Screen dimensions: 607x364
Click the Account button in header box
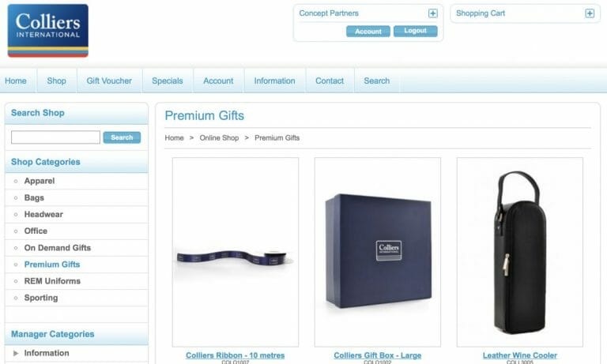tap(368, 32)
